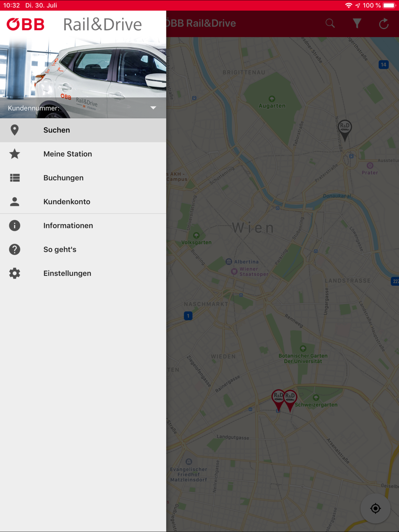This screenshot has height=532, width=399.
Task: Tap the Prater marker on map
Action: point(370,166)
